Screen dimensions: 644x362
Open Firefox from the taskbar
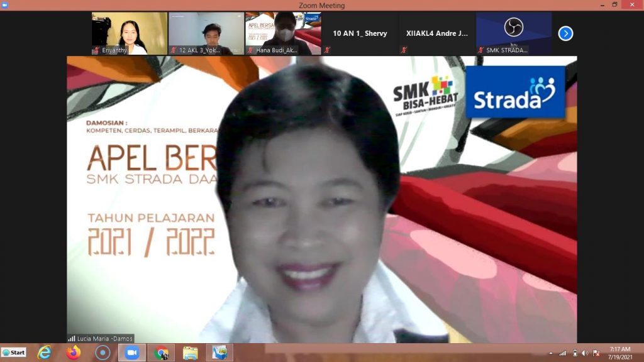click(x=74, y=353)
